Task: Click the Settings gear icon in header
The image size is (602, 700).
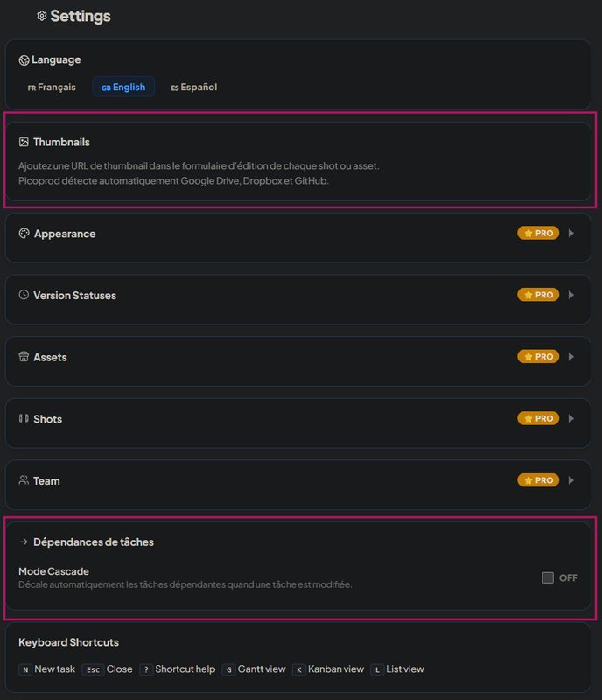Action: [41, 16]
